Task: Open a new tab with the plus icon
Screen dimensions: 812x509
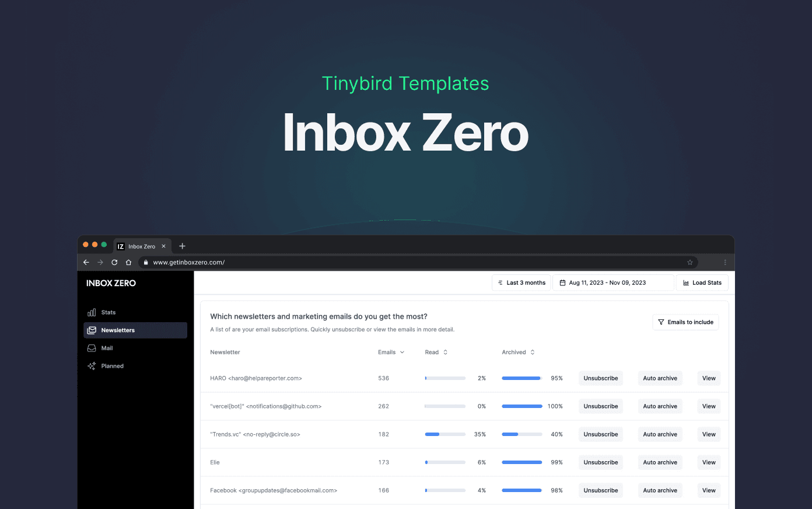Action: click(x=182, y=246)
